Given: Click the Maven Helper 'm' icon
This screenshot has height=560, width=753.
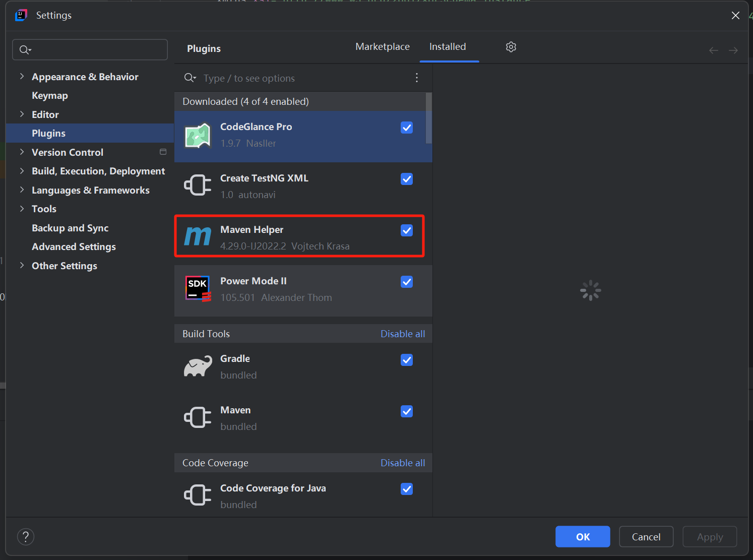Looking at the screenshot, I should 198,236.
